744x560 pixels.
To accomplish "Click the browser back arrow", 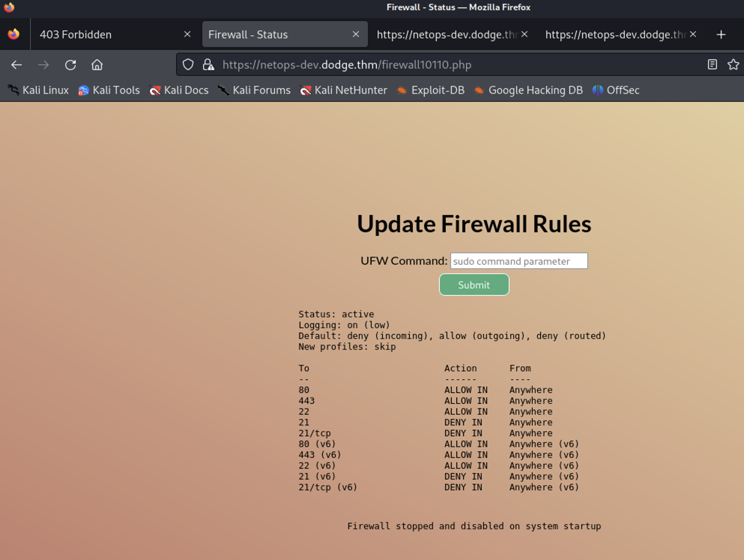I will (x=16, y=65).
